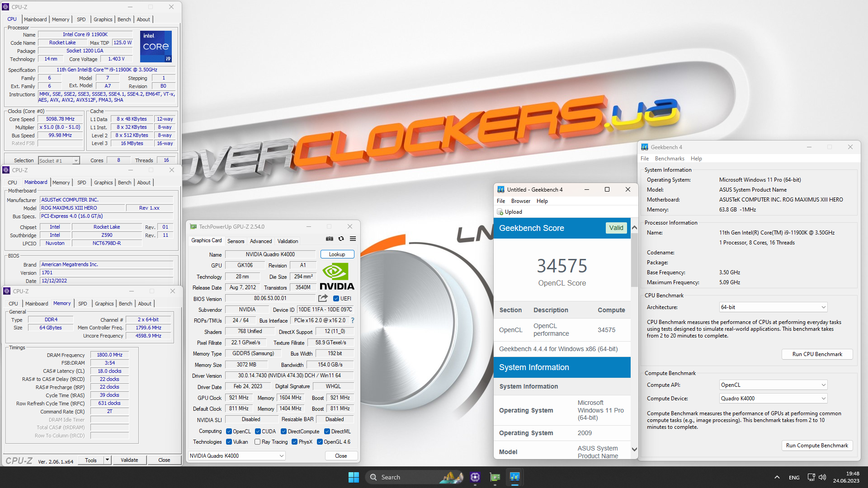Click the ENG language indicator
This screenshot has height=488, width=868.
pyautogui.click(x=794, y=478)
